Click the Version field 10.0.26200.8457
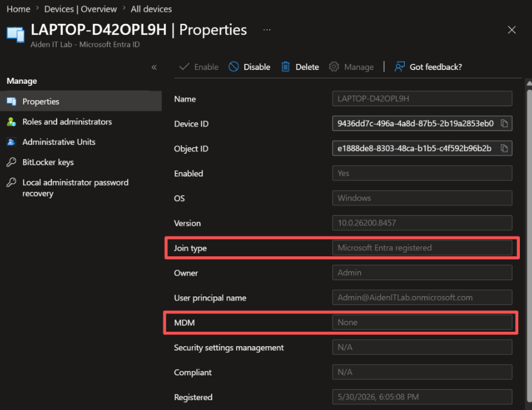 (422, 223)
